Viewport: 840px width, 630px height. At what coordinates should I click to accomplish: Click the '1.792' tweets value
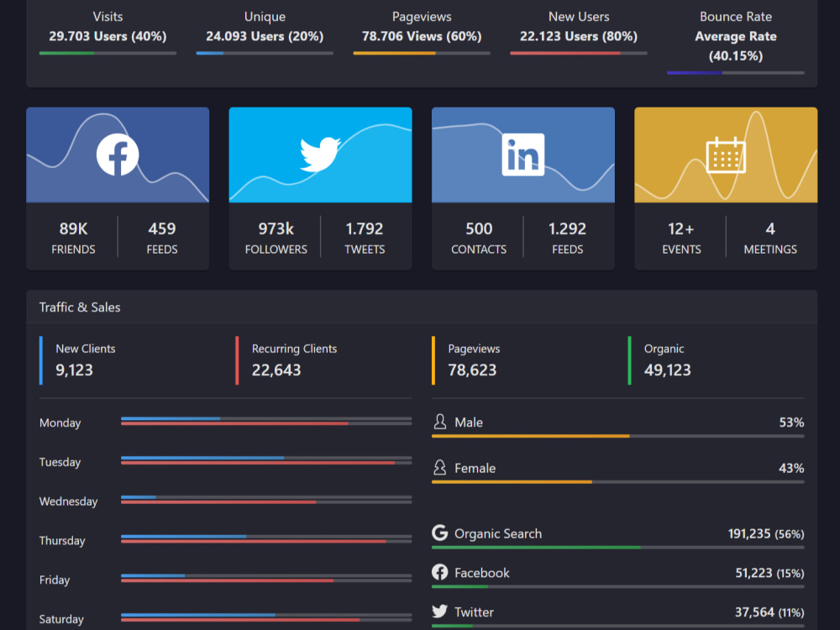tap(365, 228)
